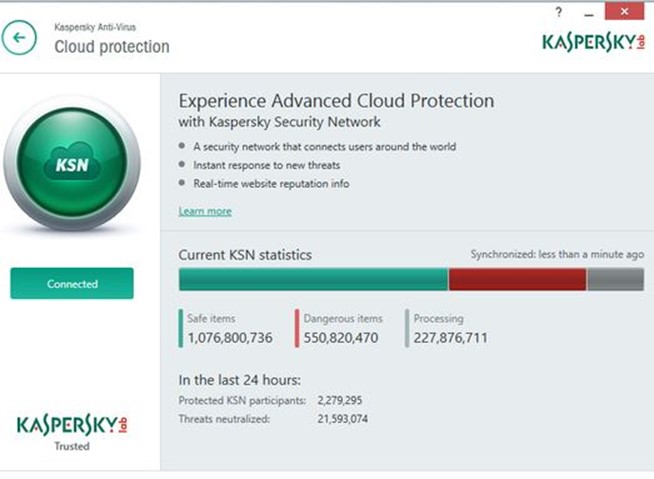Screen dimensions: 654x479
Task: Click the green KSN cloud orb
Action: pyautogui.click(x=72, y=163)
